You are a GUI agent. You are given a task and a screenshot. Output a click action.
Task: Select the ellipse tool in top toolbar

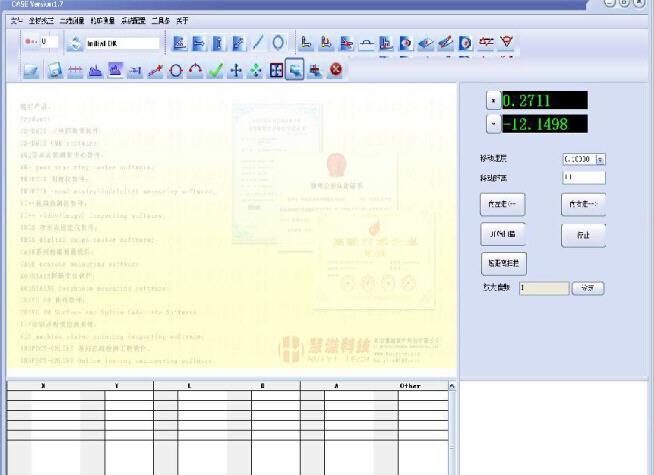(278, 43)
